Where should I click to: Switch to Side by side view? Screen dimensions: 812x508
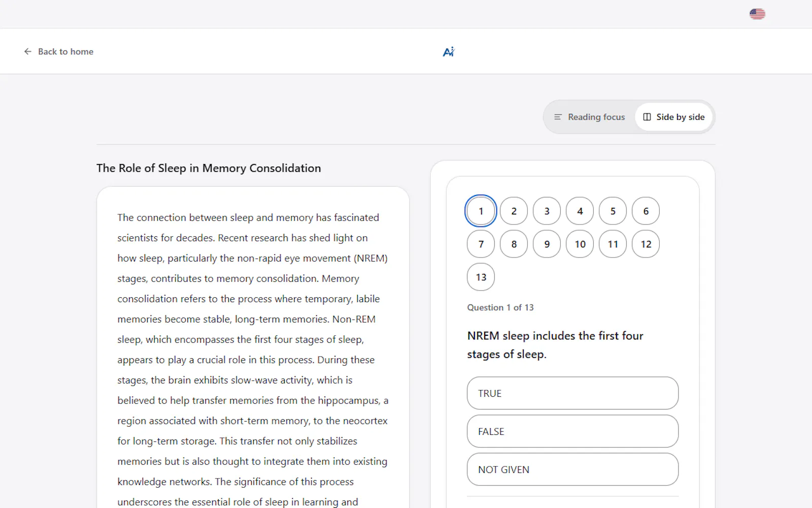coord(674,117)
